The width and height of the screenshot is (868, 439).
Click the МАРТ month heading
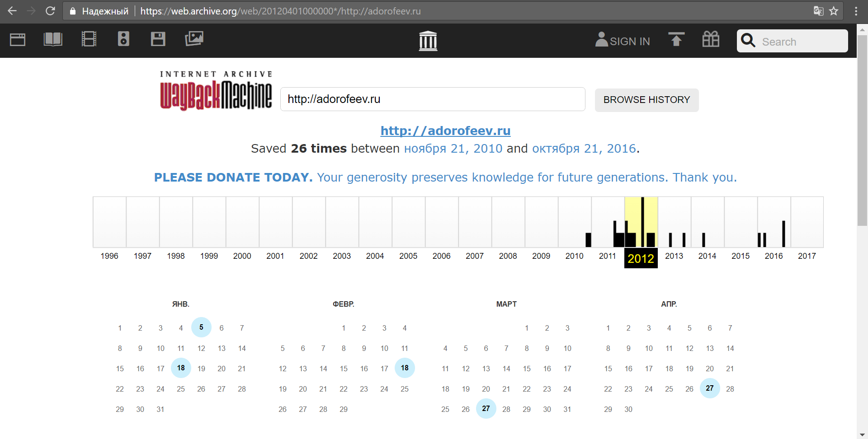(x=506, y=304)
